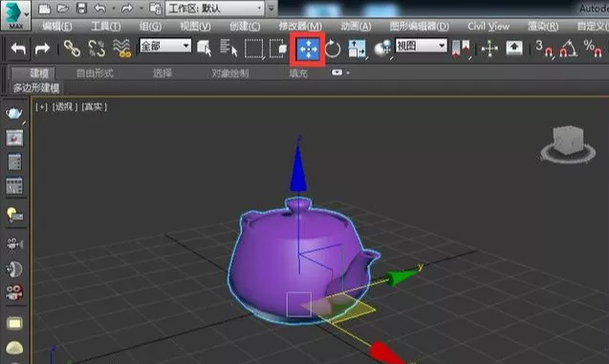Toggle the Percent Snap button
The image size is (609, 364).
[593, 49]
